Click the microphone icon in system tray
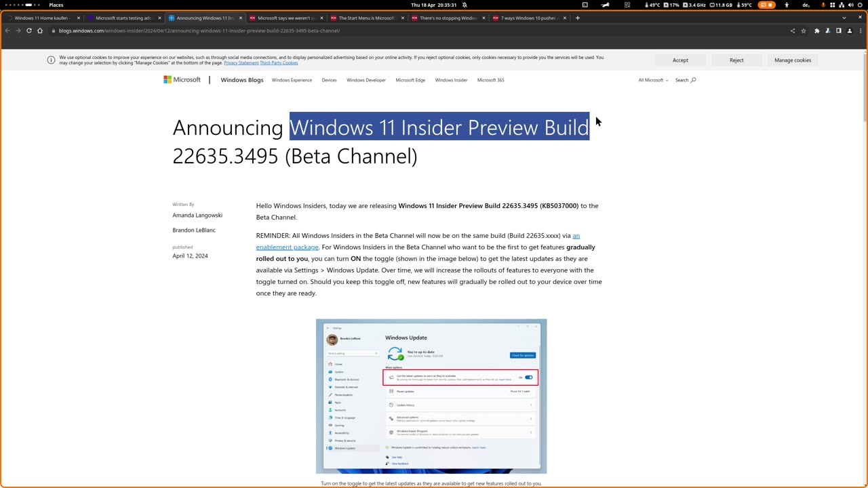 [x=823, y=5]
